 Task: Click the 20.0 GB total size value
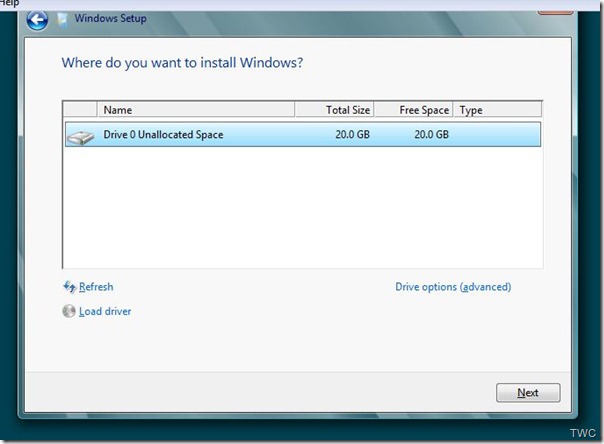352,134
